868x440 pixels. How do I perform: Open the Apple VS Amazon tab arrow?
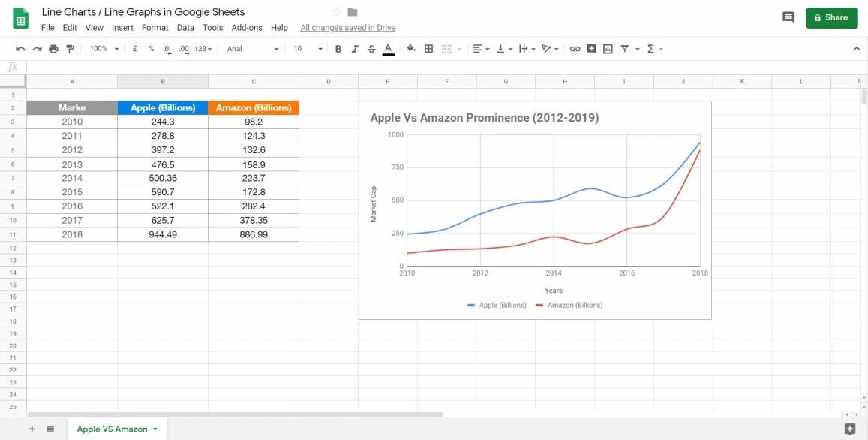click(x=155, y=429)
